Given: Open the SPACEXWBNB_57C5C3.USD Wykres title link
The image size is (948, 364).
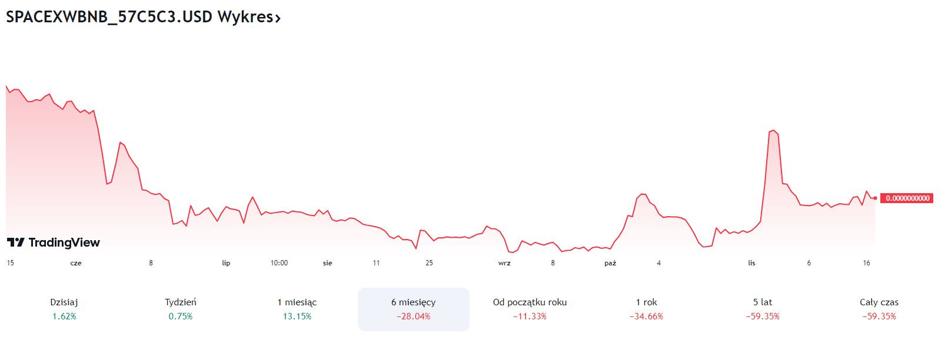Looking at the screenshot, I should pos(143,17).
